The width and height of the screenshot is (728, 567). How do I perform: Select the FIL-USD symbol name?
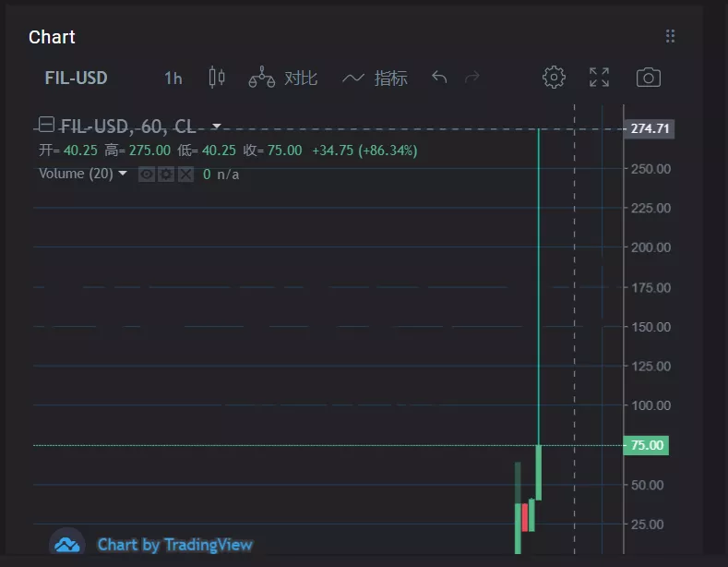point(77,78)
